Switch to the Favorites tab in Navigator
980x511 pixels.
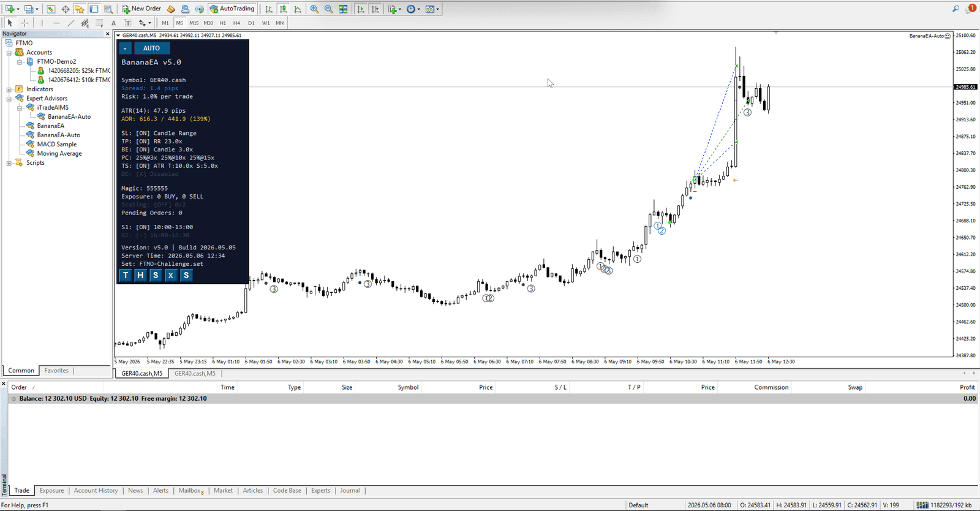pyautogui.click(x=56, y=371)
